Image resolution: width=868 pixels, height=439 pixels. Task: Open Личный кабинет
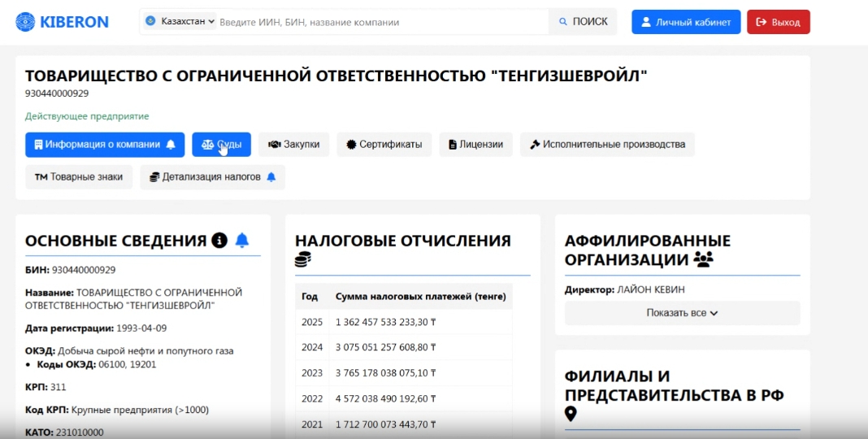(x=686, y=22)
